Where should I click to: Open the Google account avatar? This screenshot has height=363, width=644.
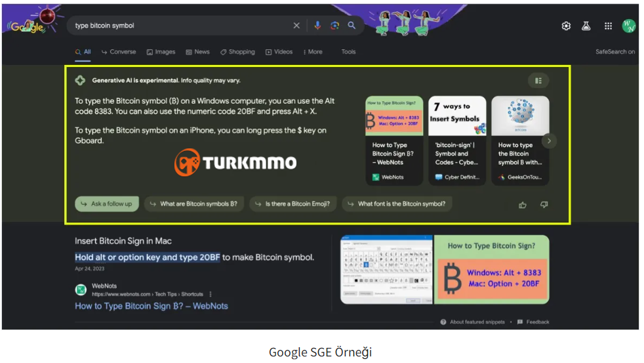click(x=629, y=26)
